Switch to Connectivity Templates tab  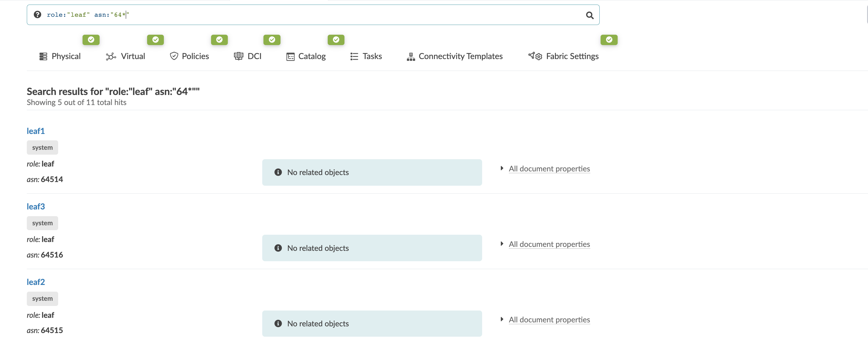[x=454, y=56]
